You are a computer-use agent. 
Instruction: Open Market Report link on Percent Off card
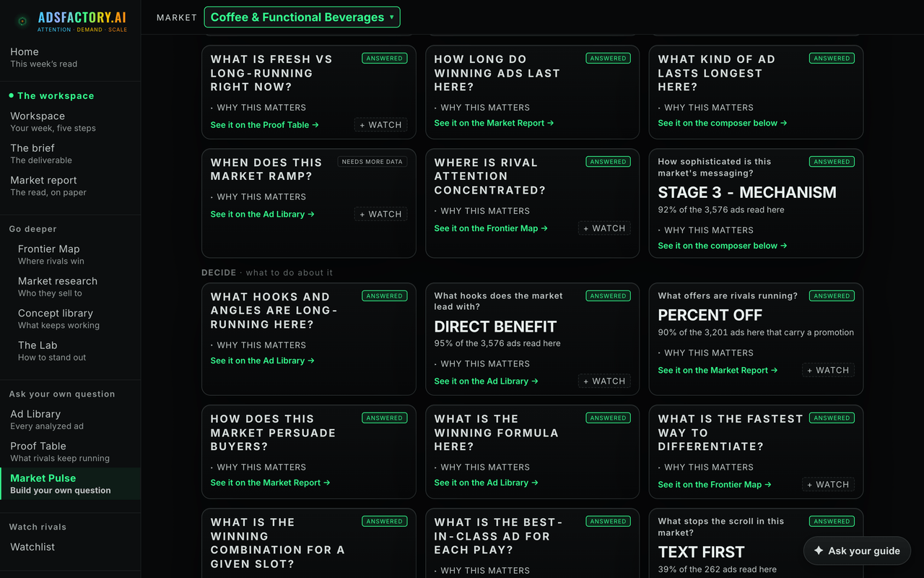point(718,371)
